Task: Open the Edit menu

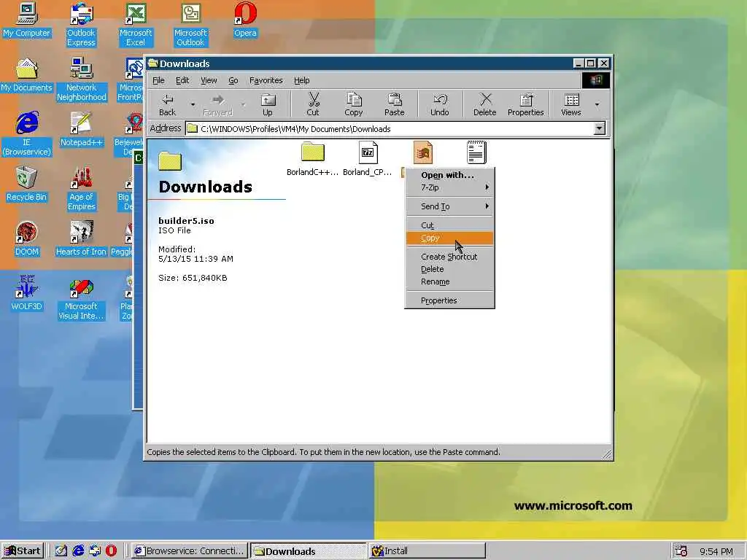Action: click(182, 80)
